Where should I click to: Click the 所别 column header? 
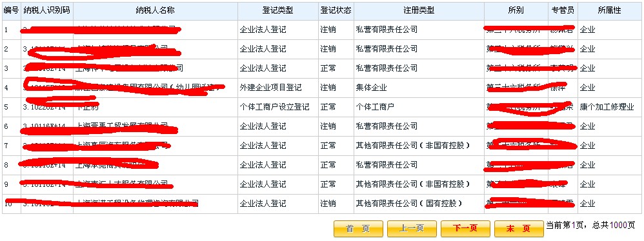point(516,11)
